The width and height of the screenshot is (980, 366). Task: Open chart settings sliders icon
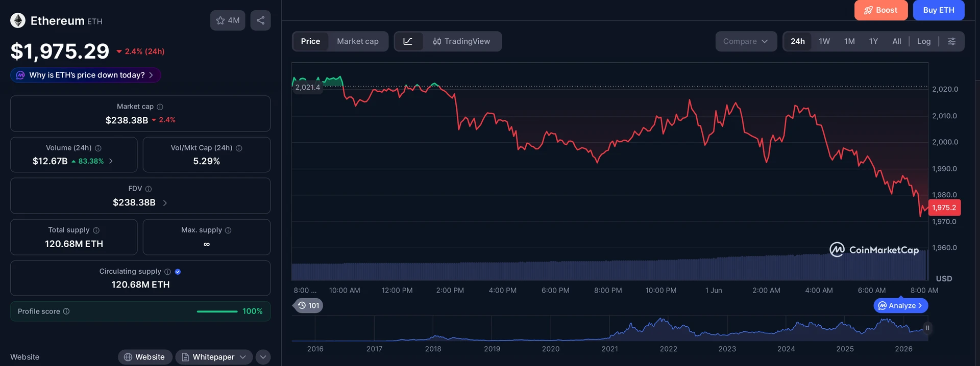[951, 41]
